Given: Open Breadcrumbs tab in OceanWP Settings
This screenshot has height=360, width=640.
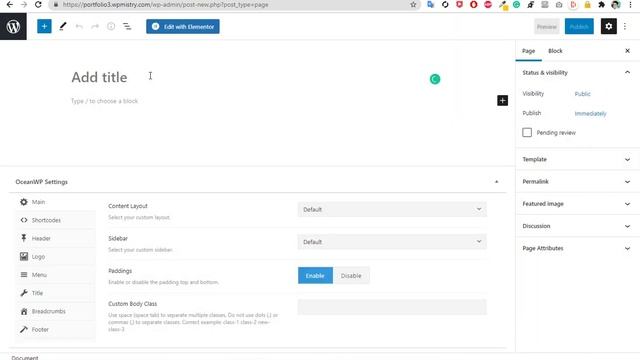Looking at the screenshot, I should [56, 311].
